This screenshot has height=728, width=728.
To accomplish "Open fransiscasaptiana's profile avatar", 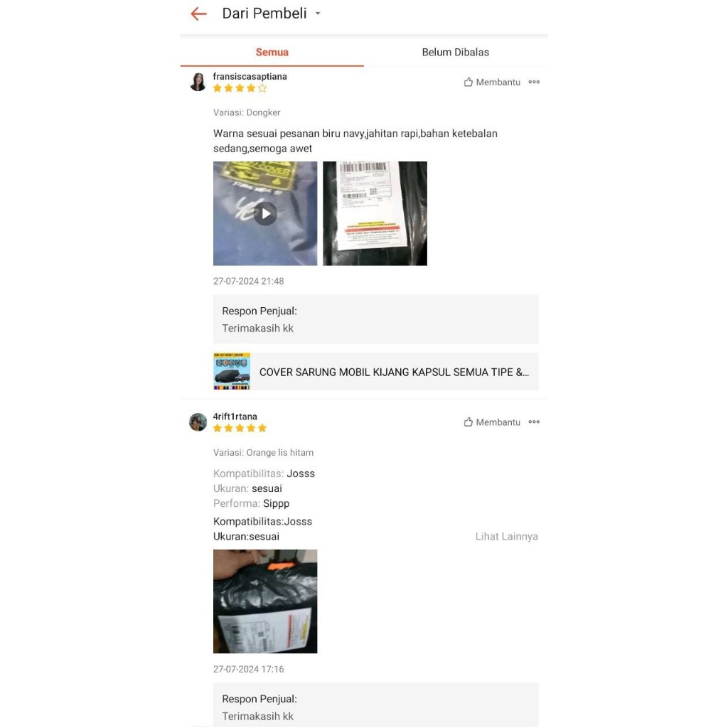I will [198, 82].
